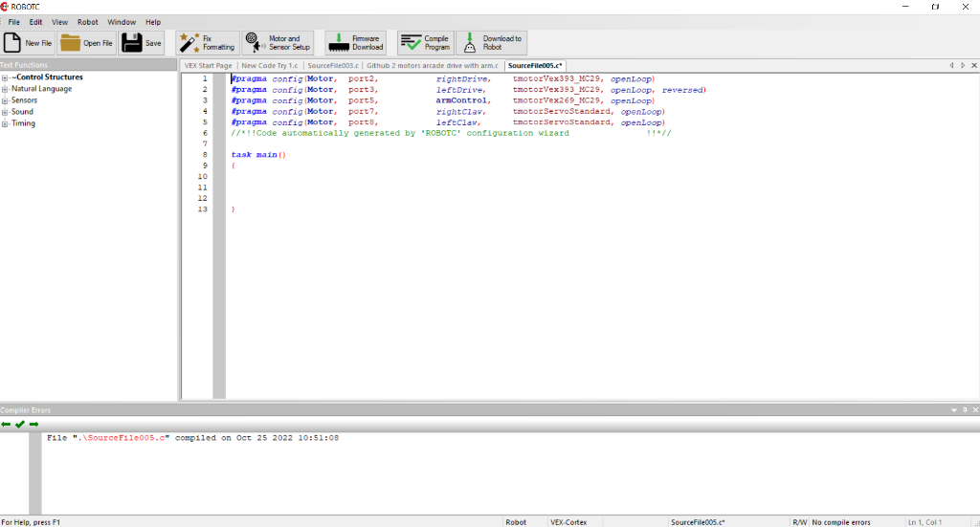Close the active document tab with X
The width and height of the screenshot is (980, 527).
[x=972, y=65]
